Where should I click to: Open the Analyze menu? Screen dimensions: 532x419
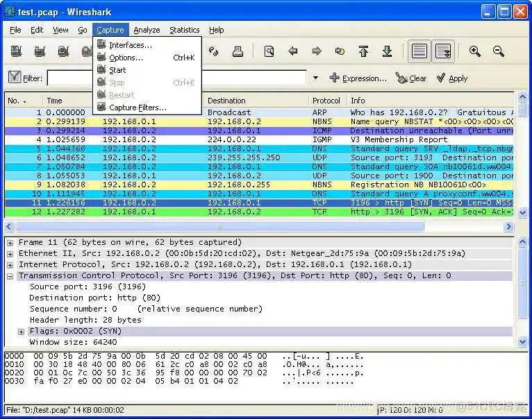click(147, 30)
